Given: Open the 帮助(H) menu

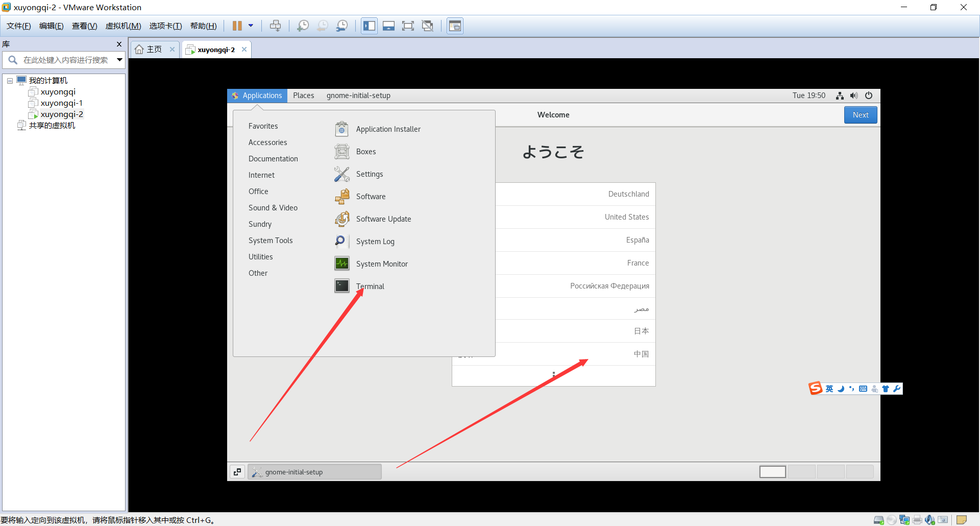Looking at the screenshot, I should pos(203,26).
